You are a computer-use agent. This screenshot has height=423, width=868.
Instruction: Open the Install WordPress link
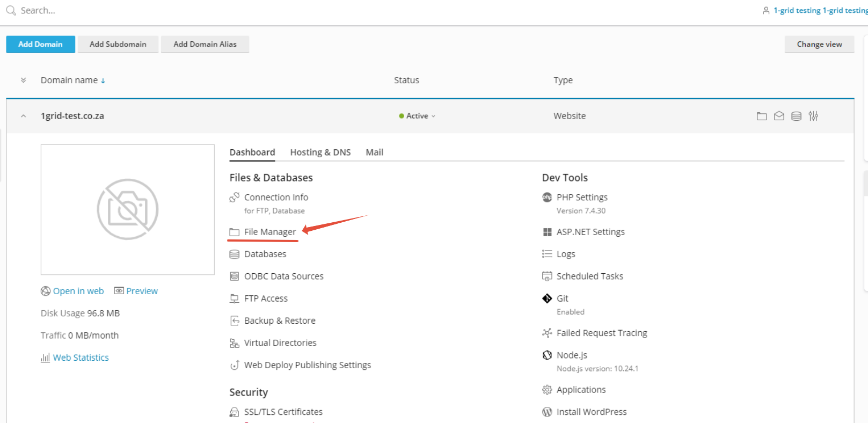click(x=592, y=412)
